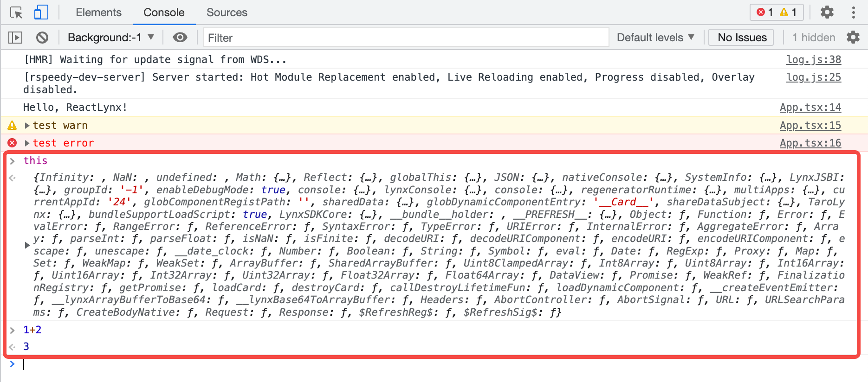The image size is (868, 382).
Task: Open the DevTools settings gear
Action: pyautogui.click(x=827, y=13)
